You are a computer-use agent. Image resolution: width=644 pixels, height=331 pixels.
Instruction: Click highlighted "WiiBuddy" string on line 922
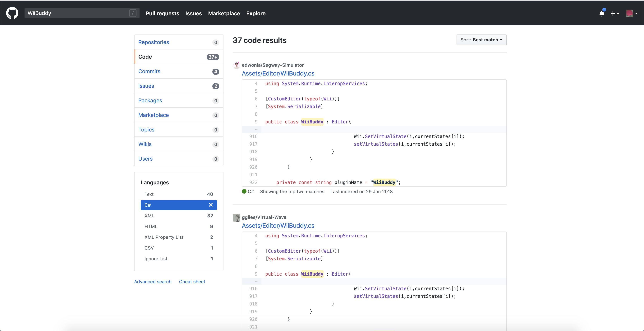(384, 182)
